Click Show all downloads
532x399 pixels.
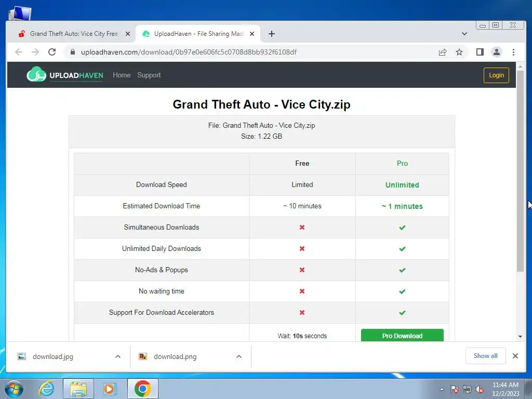click(x=486, y=355)
